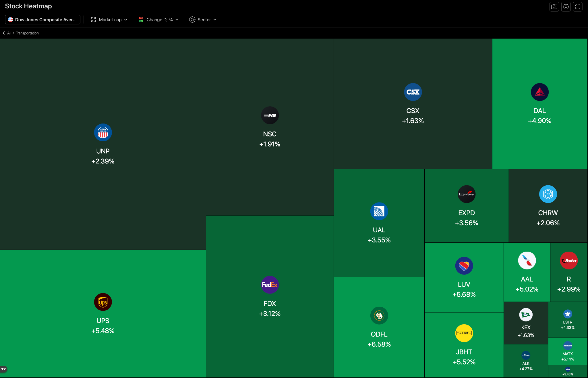Open Dow Jones Composite source selector

click(42, 20)
